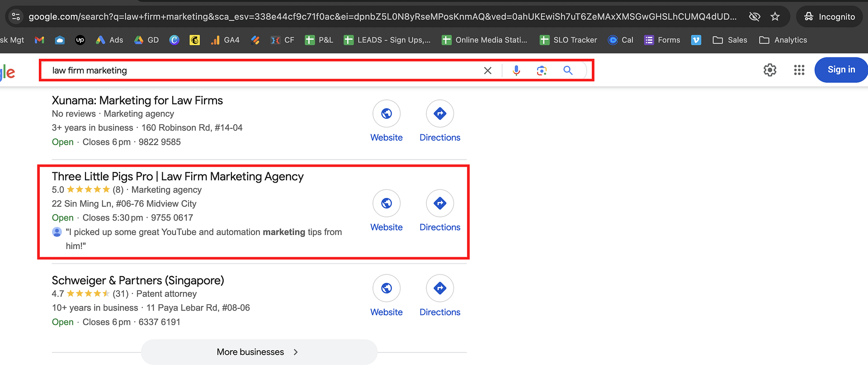Open Xunama Website globe icon

(x=386, y=113)
